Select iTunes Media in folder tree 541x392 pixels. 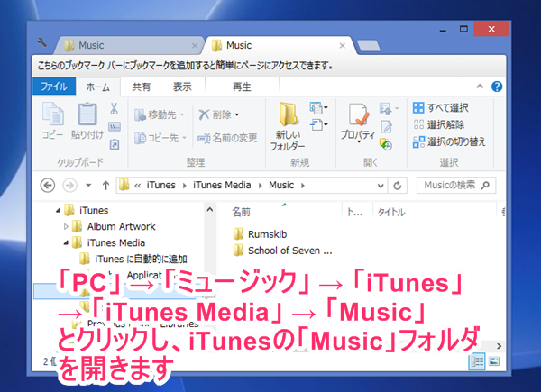(x=116, y=242)
